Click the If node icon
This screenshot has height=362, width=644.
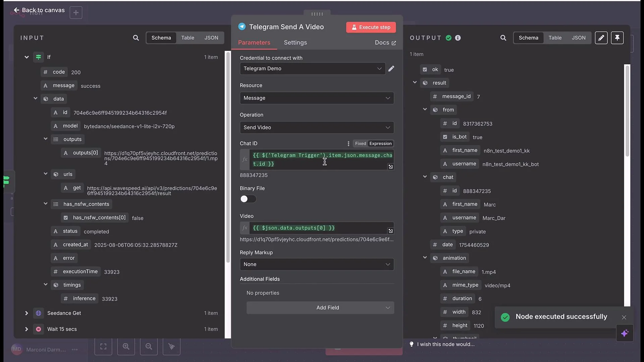pos(39,57)
